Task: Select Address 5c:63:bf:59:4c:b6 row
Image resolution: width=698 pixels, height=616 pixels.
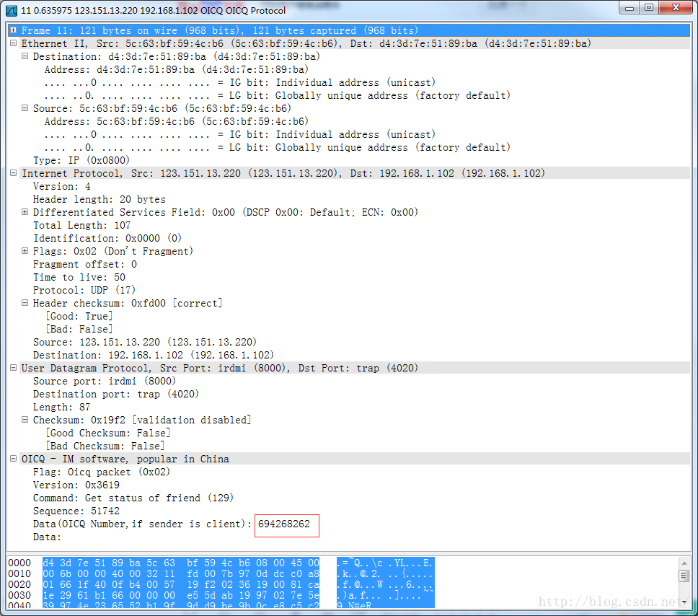Action: 176,121
